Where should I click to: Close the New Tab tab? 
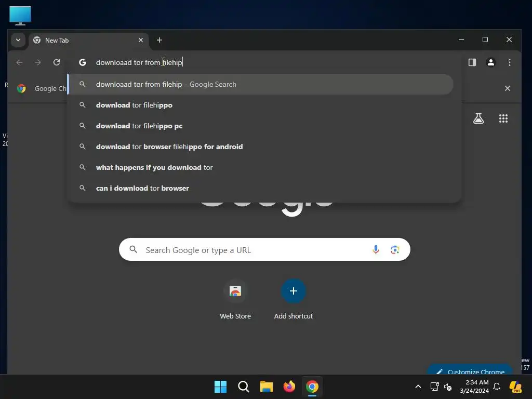[141, 40]
